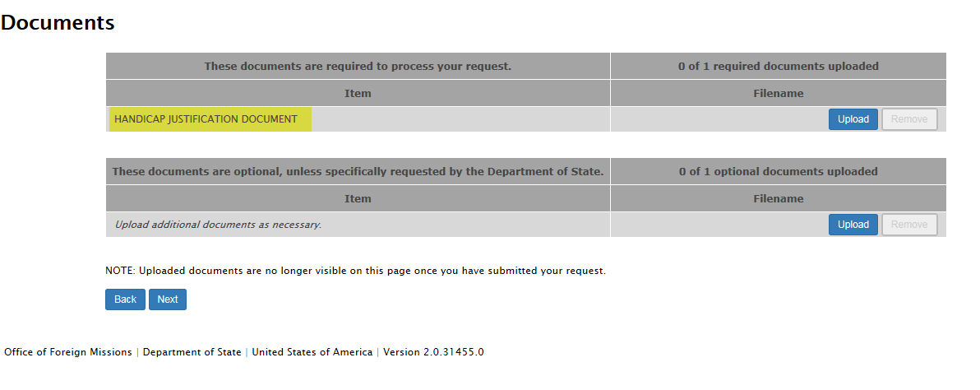Click the Filename column header in required table
This screenshot has width=980, height=390.
click(x=778, y=93)
